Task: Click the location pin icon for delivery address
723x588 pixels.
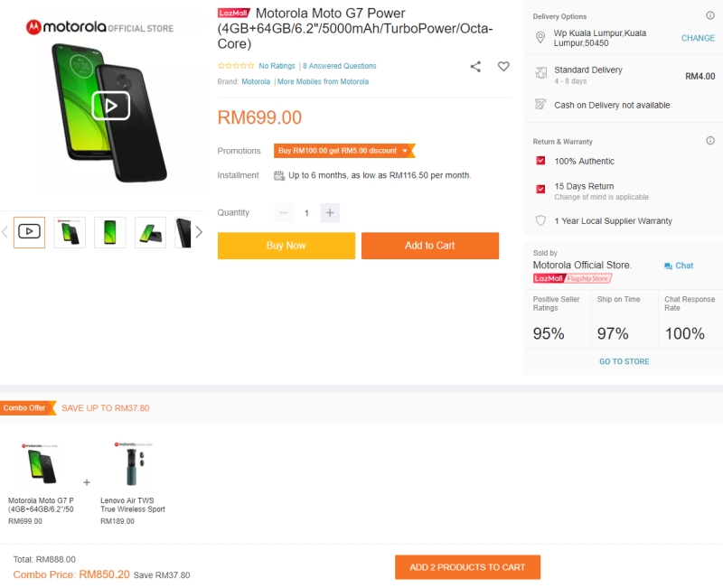Action: pos(540,38)
